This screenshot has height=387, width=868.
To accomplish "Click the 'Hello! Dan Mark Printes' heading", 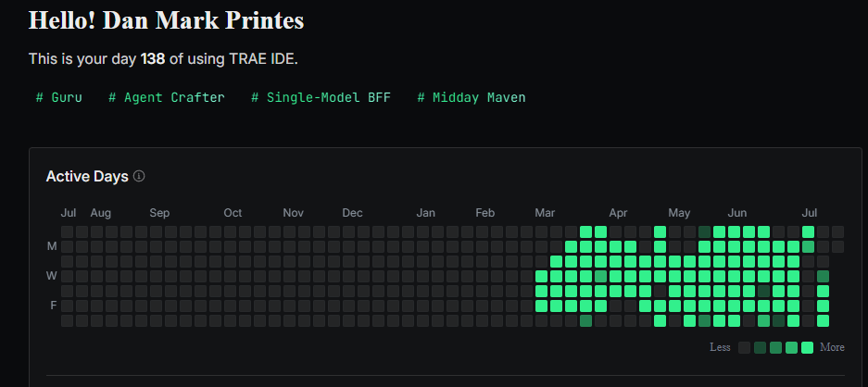I will point(166,21).
